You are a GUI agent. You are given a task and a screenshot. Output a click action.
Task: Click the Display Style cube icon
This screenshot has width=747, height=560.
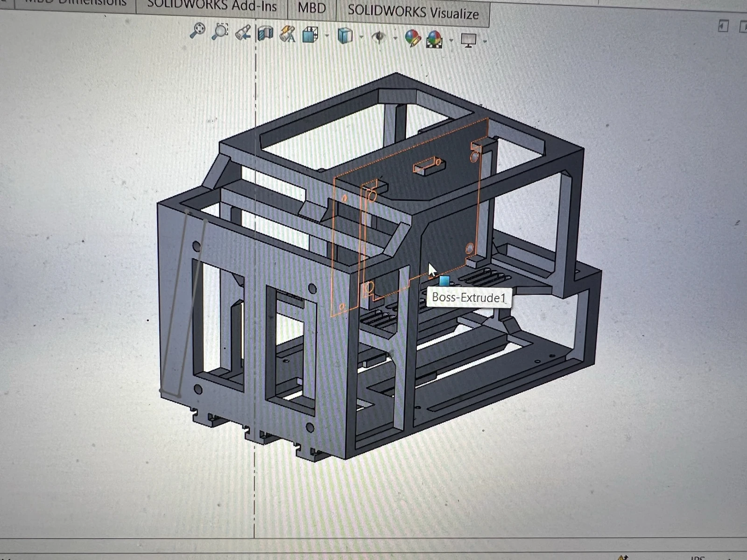[x=345, y=36]
